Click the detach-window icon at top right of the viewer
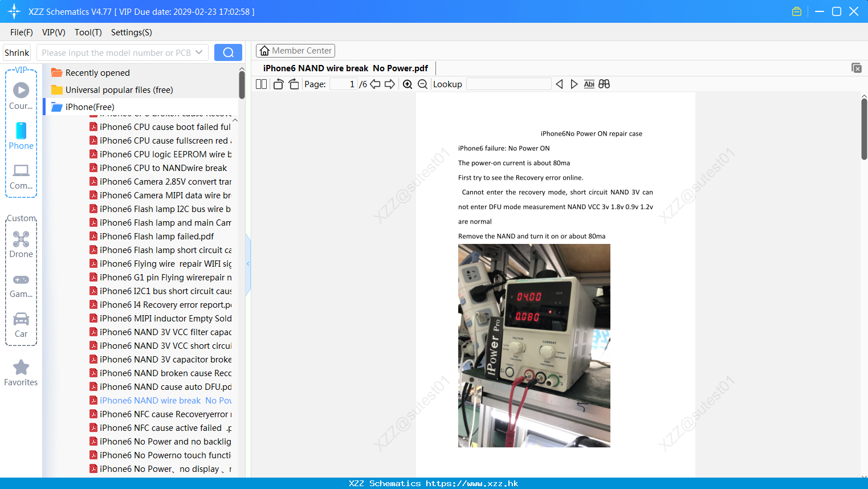The height and width of the screenshot is (489, 868). (856, 68)
